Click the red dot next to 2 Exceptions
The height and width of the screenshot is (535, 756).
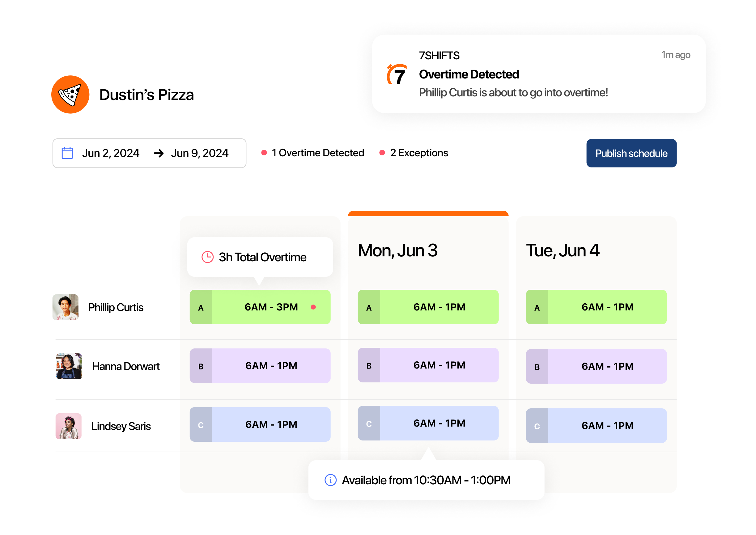(382, 153)
